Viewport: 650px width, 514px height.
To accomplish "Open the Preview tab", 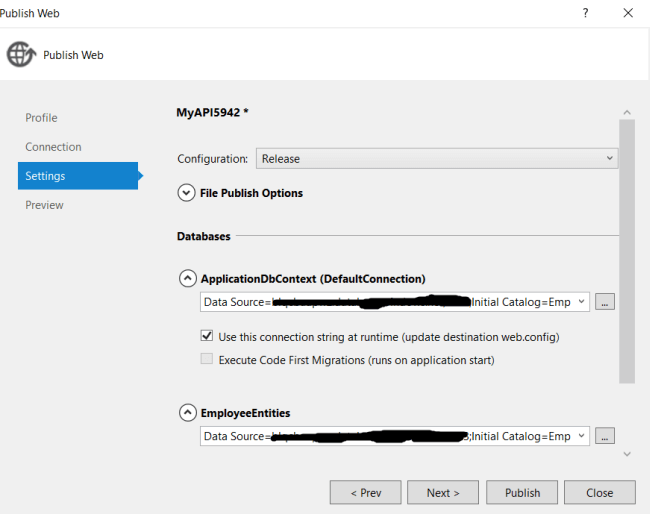I will pos(44,205).
